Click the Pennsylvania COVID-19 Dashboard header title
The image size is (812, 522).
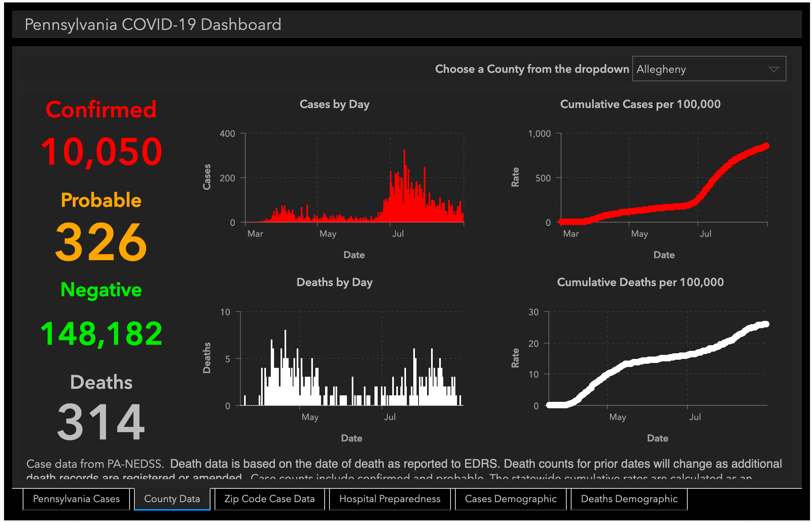click(x=153, y=25)
